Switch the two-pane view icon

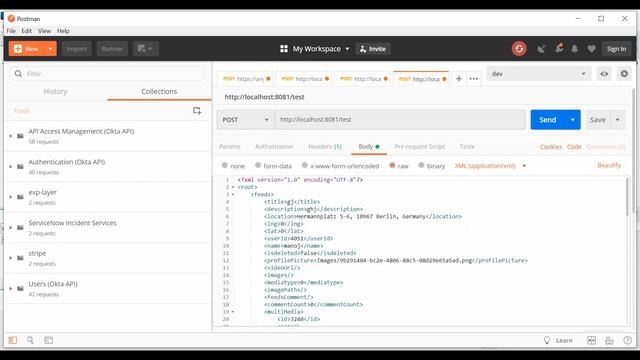tap(591, 340)
